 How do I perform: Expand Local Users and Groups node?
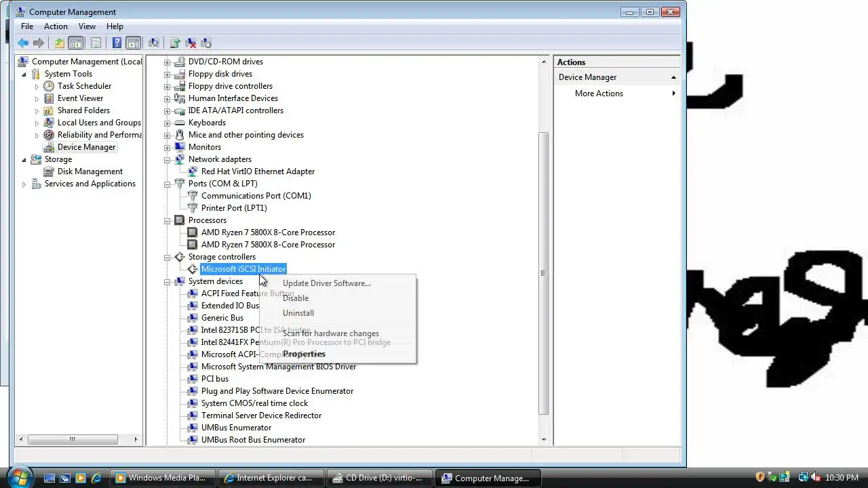click(x=37, y=123)
